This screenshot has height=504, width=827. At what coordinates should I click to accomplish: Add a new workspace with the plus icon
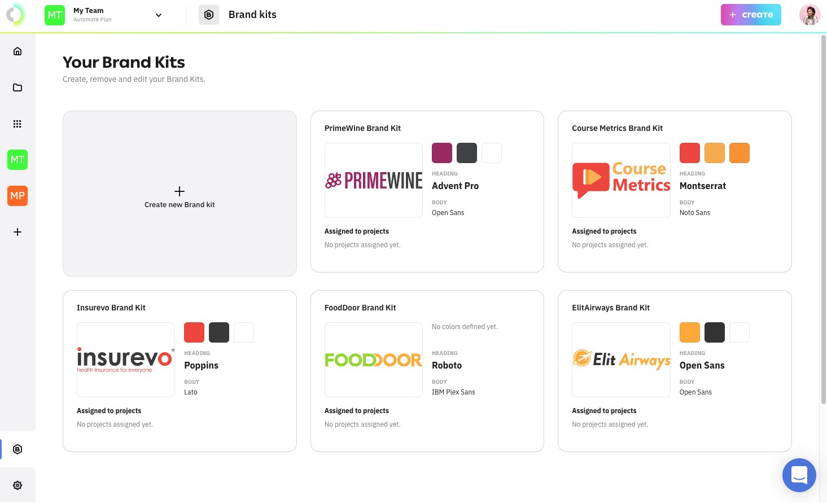[x=17, y=232]
